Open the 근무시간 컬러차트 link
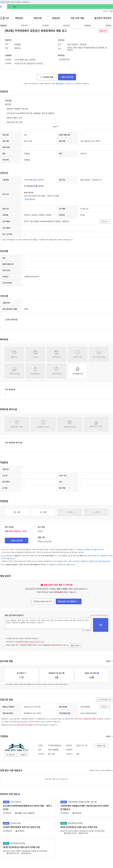Screen dimensions: 113x868 click(x=30, y=199)
